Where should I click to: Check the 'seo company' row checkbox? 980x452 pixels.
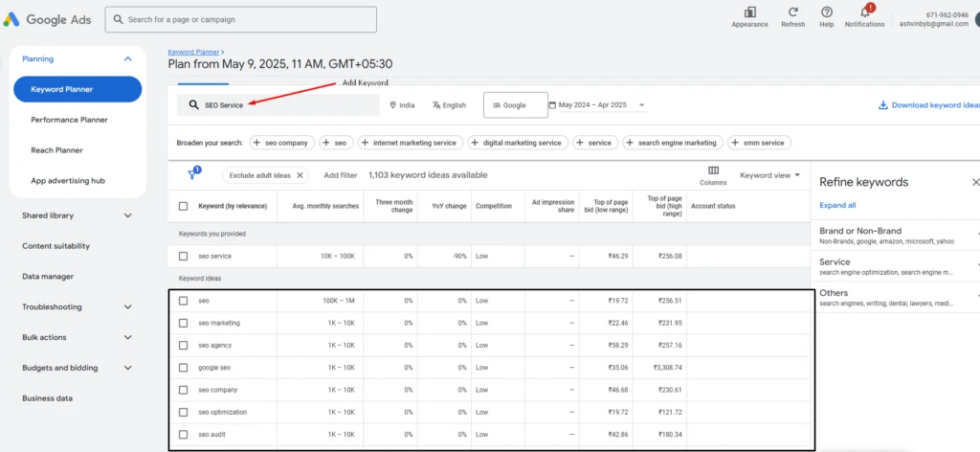[x=183, y=390]
